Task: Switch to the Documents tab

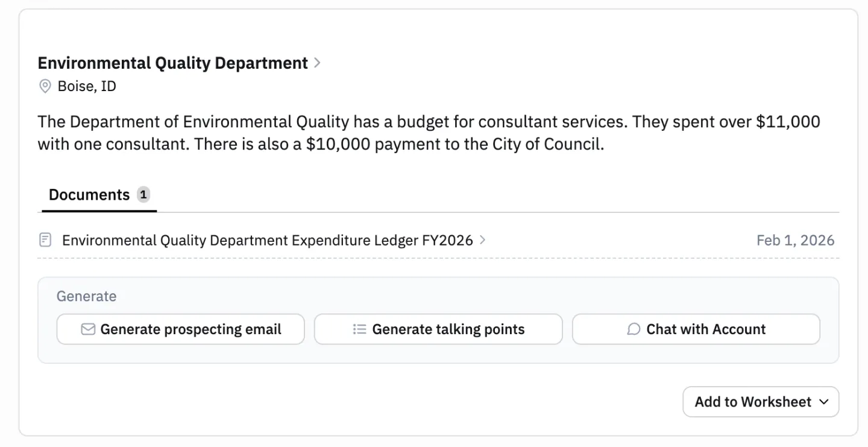Action: (x=89, y=195)
